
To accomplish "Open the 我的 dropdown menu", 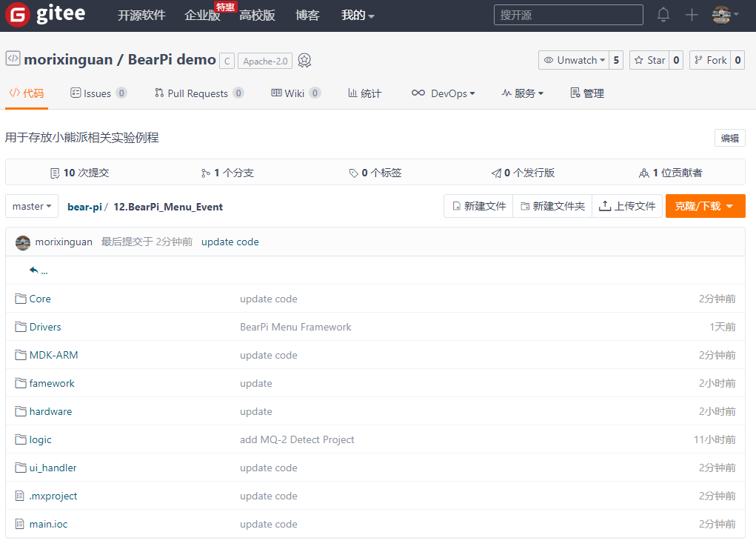I will coord(358,16).
